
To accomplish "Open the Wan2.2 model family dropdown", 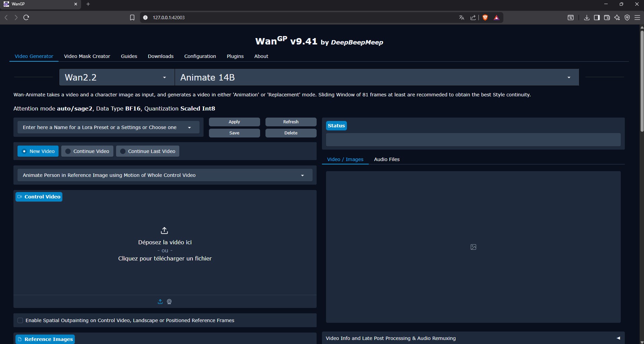I will coord(116,77).
